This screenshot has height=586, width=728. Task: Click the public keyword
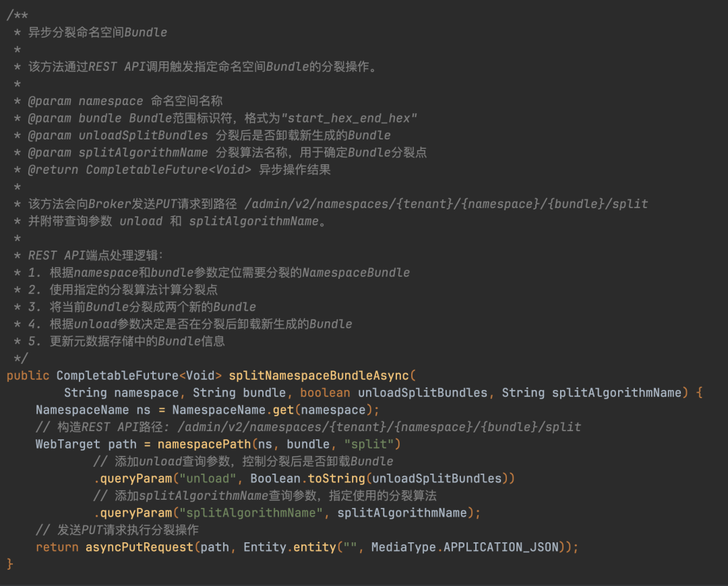28,375
